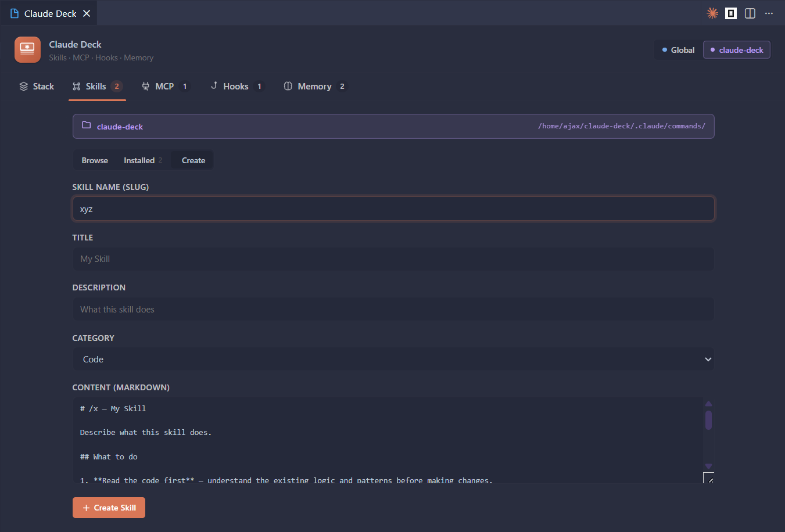Click the content editor scrollbar thumb
Image resolution: width=785 pixels, height=532 pixels.
click(708, 420)
